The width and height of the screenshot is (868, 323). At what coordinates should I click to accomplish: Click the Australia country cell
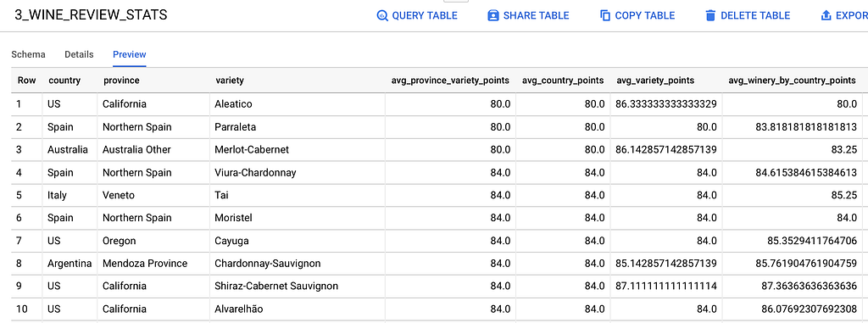click(x=68, y=149)
